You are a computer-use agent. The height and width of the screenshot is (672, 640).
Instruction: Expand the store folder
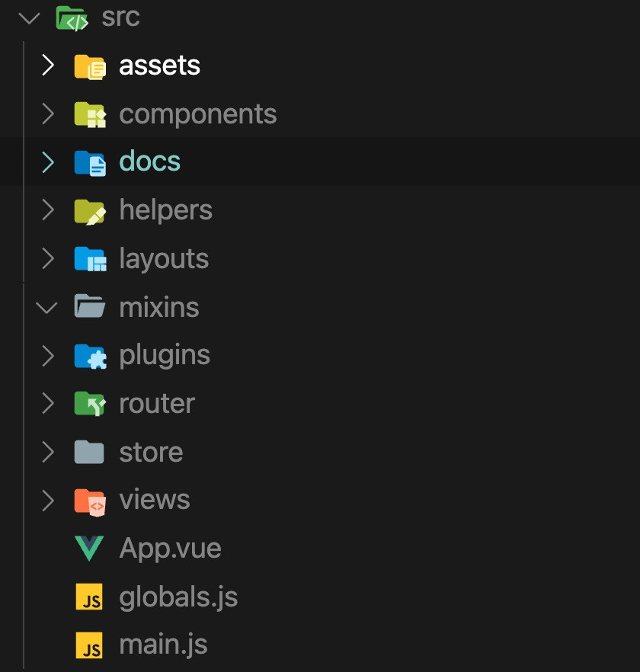click(x=47, y=452)
